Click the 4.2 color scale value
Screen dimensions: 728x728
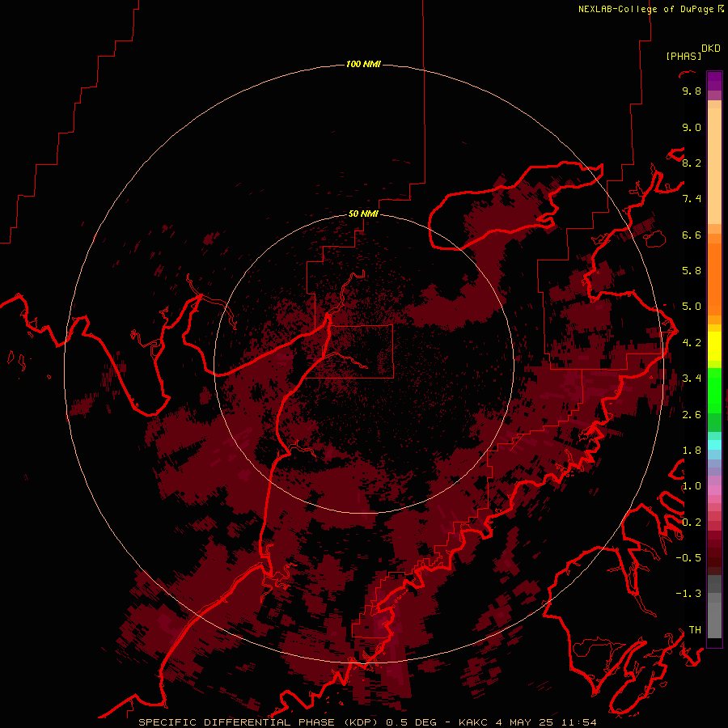pyautogui.click(x=692, y=343)
